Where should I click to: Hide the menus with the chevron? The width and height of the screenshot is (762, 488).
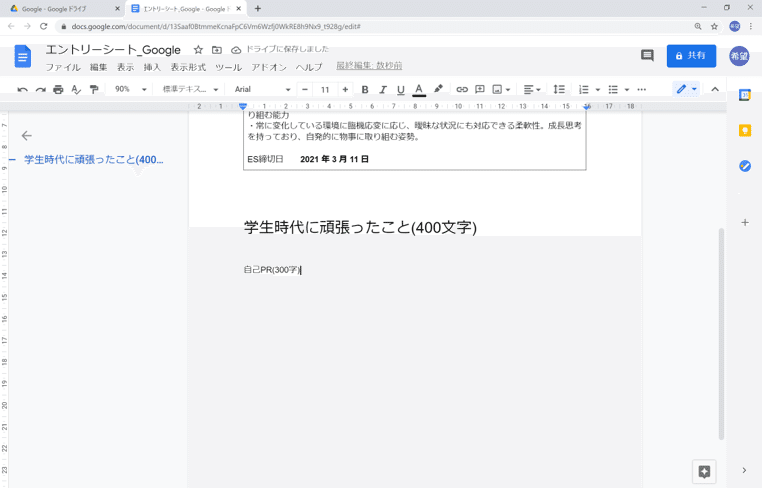715,89
